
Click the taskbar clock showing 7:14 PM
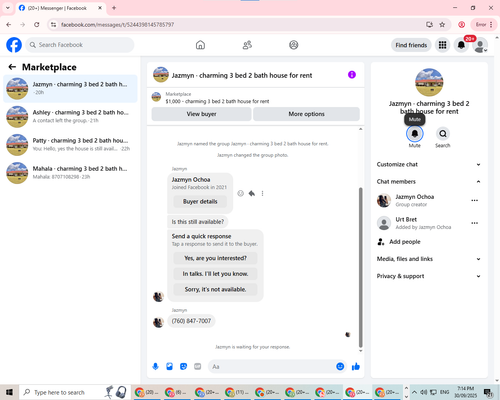point(466,392)
